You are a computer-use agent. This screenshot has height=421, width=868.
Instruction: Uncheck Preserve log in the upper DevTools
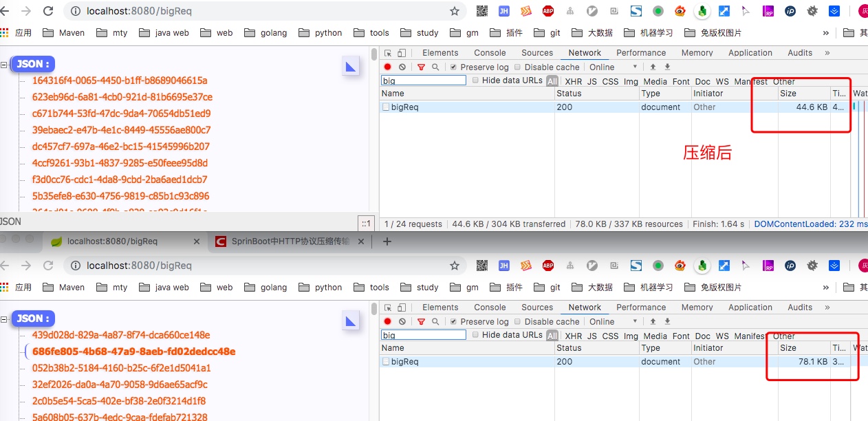pos(453,67)
